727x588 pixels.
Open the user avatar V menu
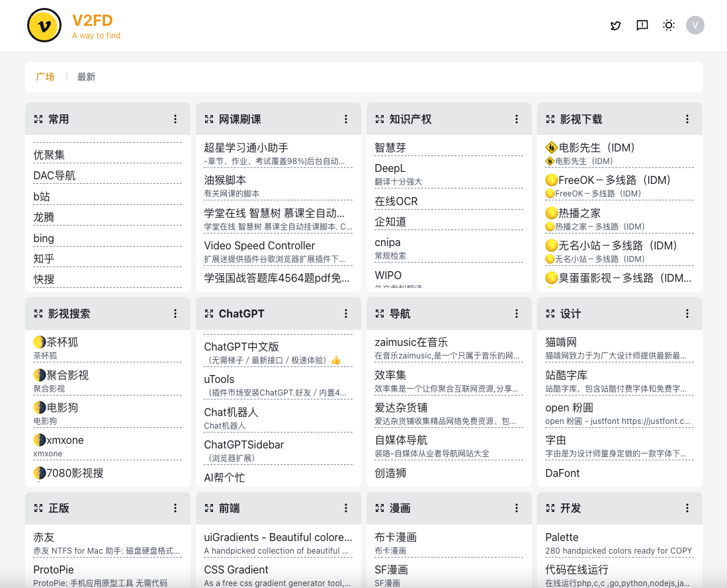click(695, 25)
